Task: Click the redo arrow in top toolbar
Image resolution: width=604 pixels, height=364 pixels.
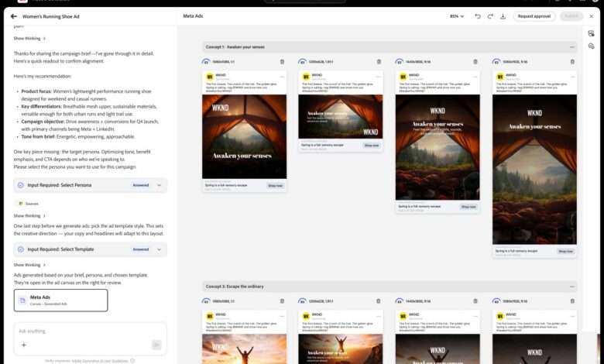Action: pyautogui.click(x=490, y=15)
